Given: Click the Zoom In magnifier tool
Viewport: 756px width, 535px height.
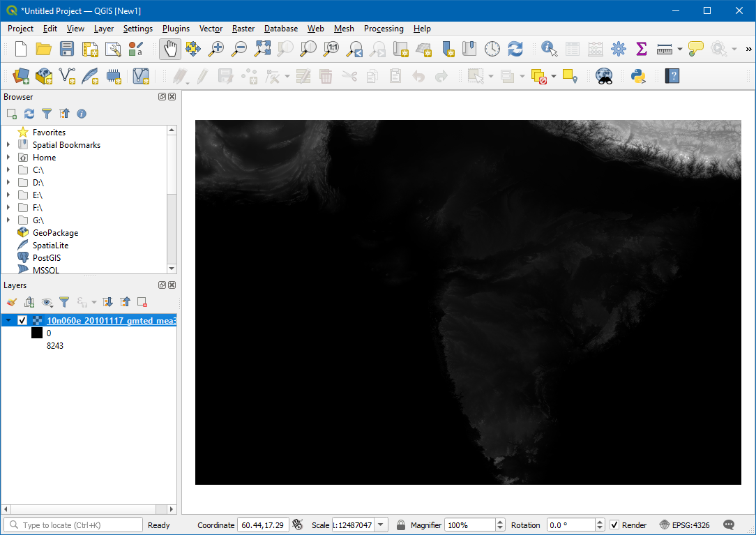Looking at the screenshot, I should (217, 49).
